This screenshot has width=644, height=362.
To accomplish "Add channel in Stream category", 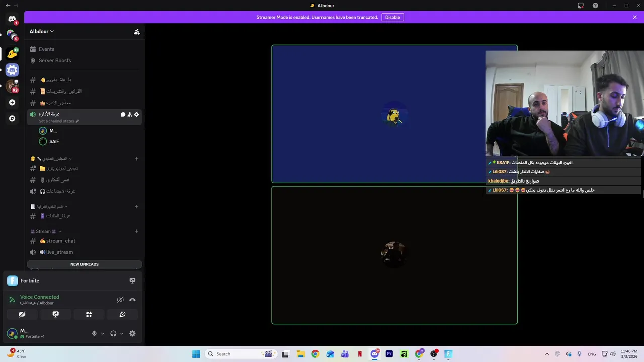I will point(136,231).
